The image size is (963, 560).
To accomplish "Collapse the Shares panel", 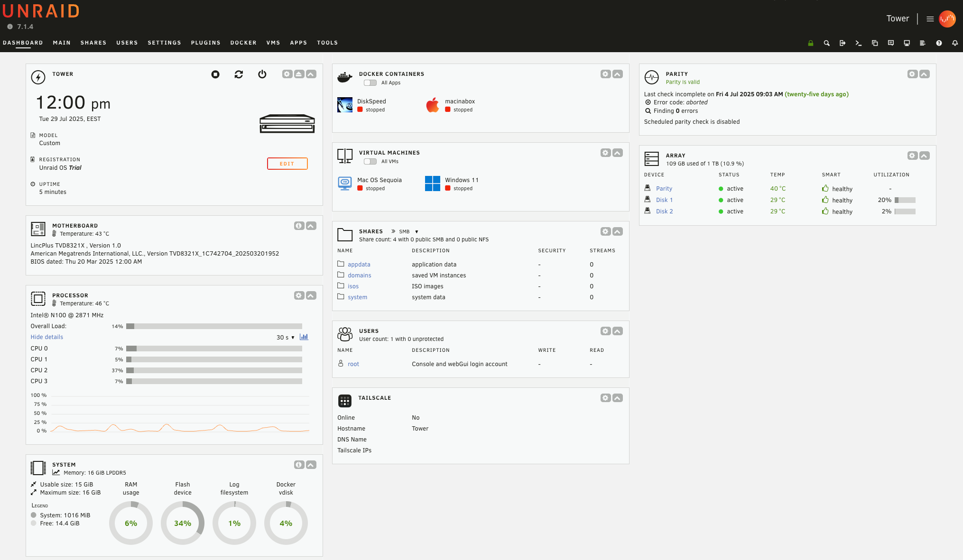I will [x=618, y=231].
